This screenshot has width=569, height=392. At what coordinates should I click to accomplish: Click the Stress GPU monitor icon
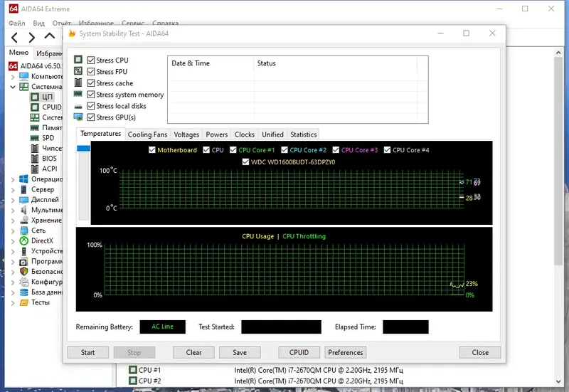[78, 117]
